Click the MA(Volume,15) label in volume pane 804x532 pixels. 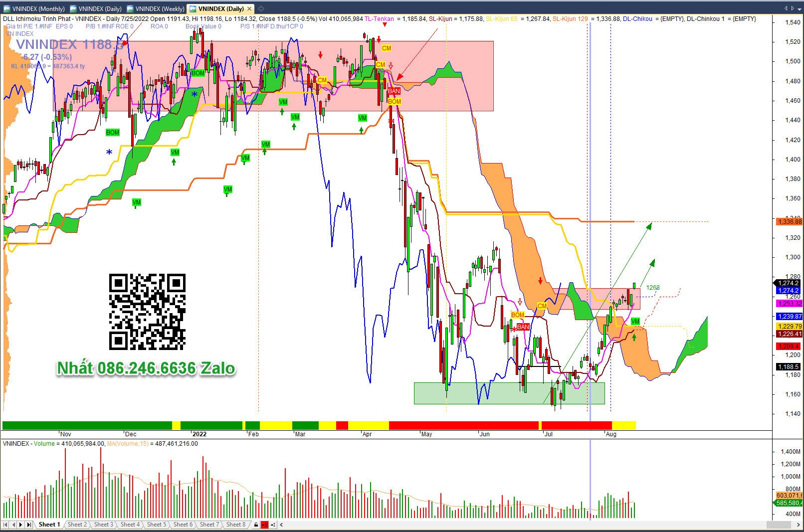(x=128, y=444)
